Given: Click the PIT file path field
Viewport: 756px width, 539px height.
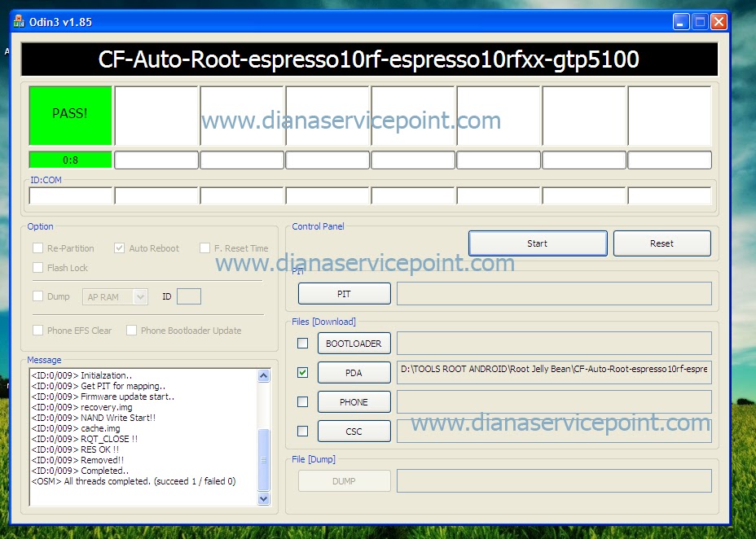Looking at the screenshot, I should coord(554,294).
